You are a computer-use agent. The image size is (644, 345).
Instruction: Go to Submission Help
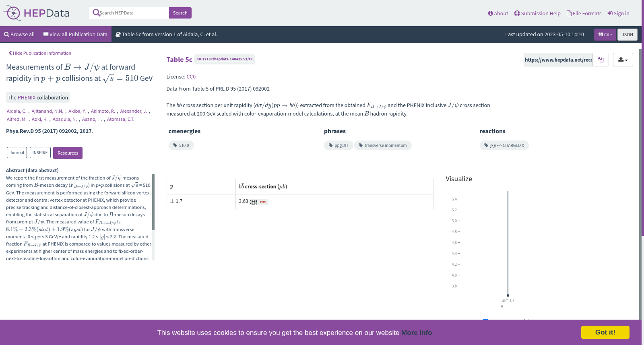(537, 13)
